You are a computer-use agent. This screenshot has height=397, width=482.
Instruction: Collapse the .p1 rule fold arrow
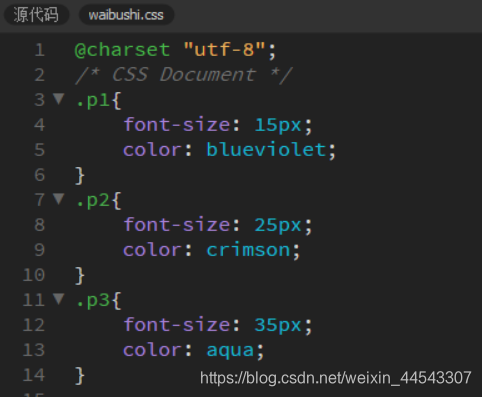(x=59, y=99)
